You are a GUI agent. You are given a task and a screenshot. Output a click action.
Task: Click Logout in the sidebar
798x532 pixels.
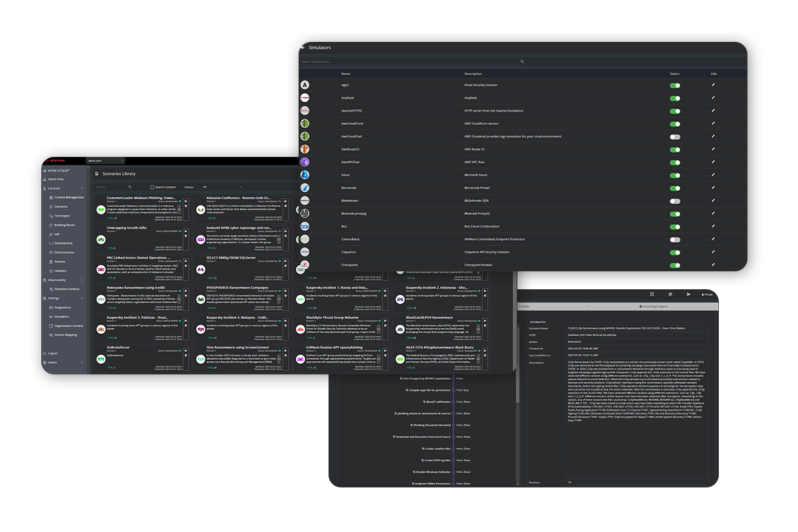(53, 353)
